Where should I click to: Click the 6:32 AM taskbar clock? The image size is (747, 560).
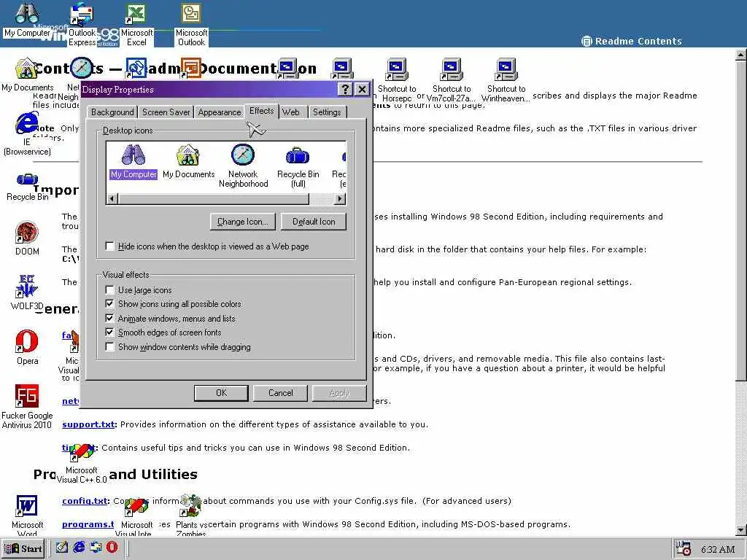718,549
